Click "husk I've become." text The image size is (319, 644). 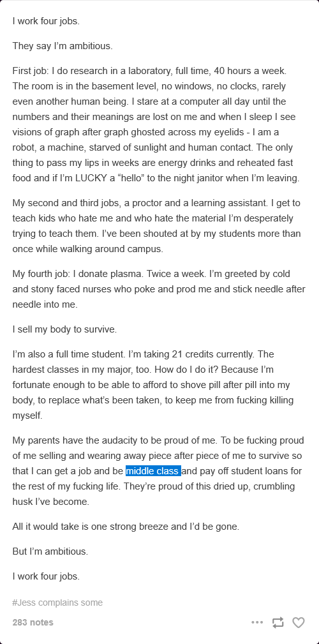click(50, 502)
